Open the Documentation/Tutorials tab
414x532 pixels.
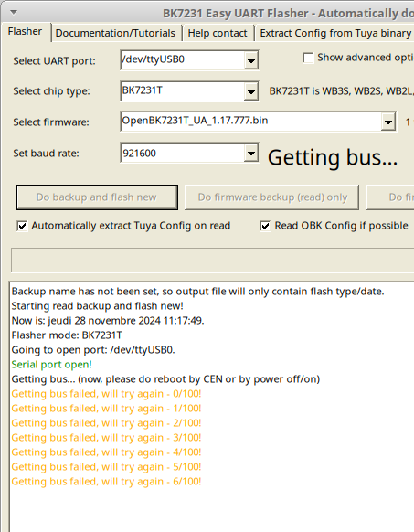(x=115, y=33)
